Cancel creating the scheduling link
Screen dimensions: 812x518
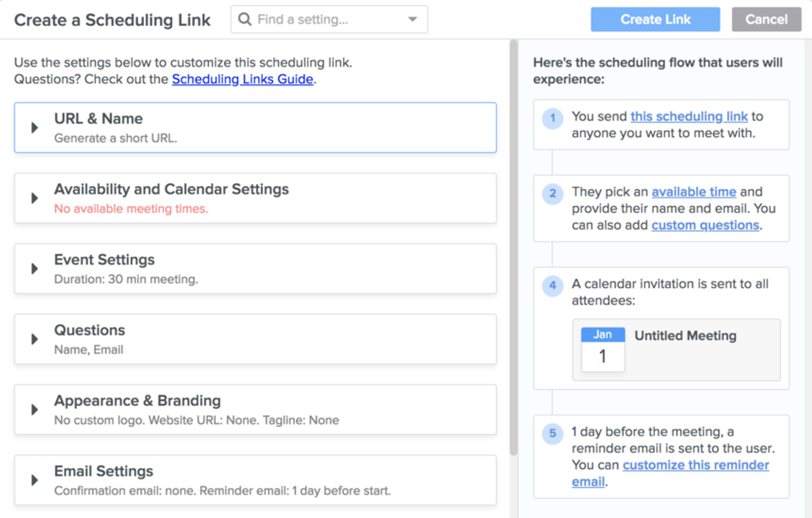[766, 19]
